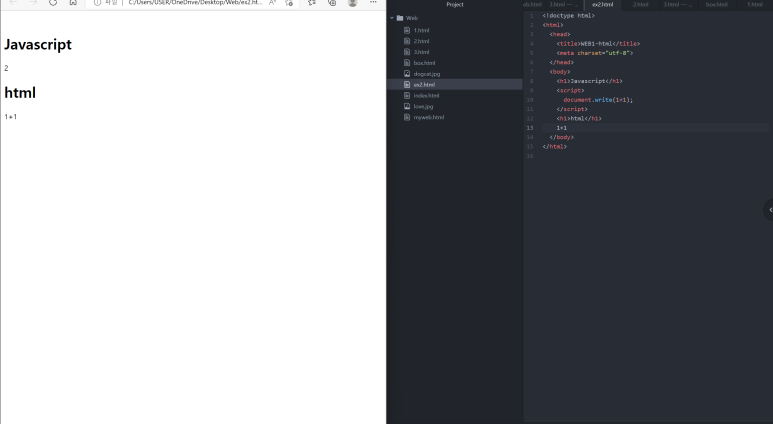Select ex2.html in the project tree

coord(424,85)
